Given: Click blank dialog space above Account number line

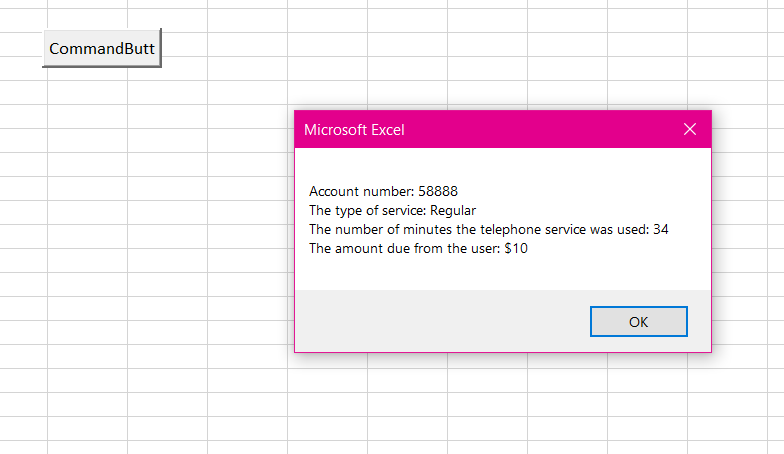Looking at the screenshot, I should coord(500,165).
